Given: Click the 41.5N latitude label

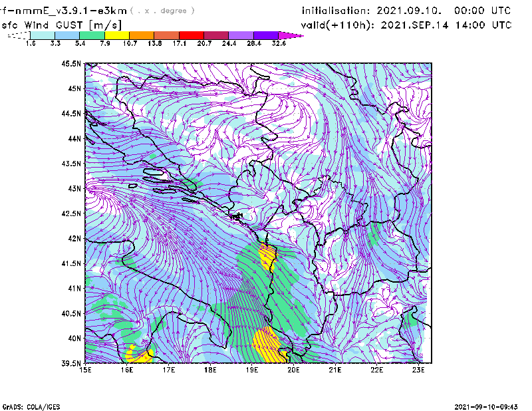Looking at the screenshot, I should [71, 263].
